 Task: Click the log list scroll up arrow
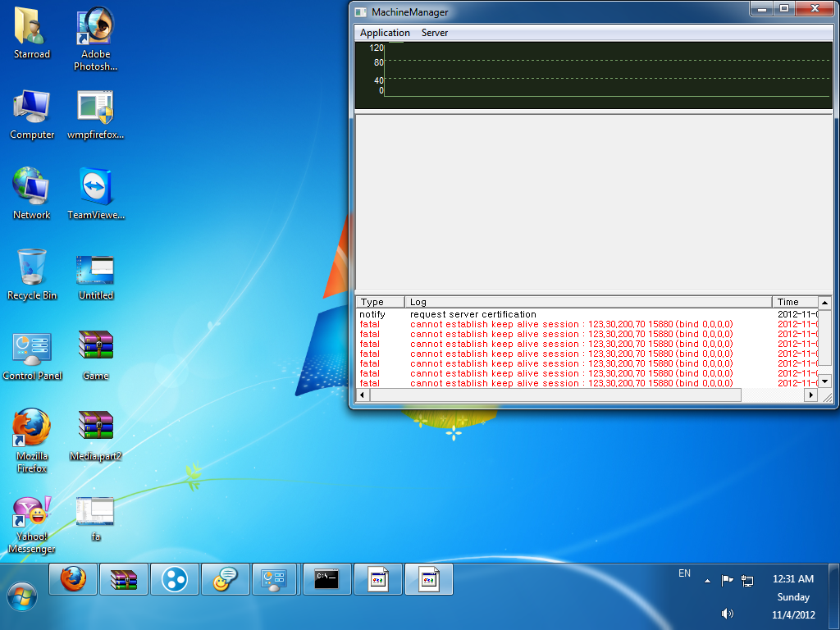pos(825,303)
